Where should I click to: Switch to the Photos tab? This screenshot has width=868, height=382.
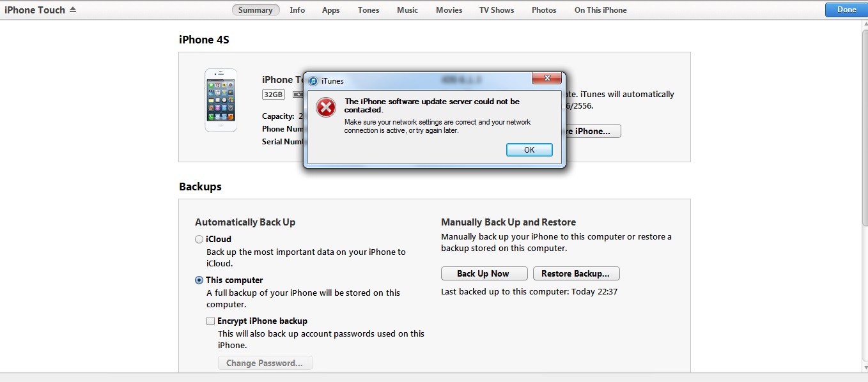[544, 10]
